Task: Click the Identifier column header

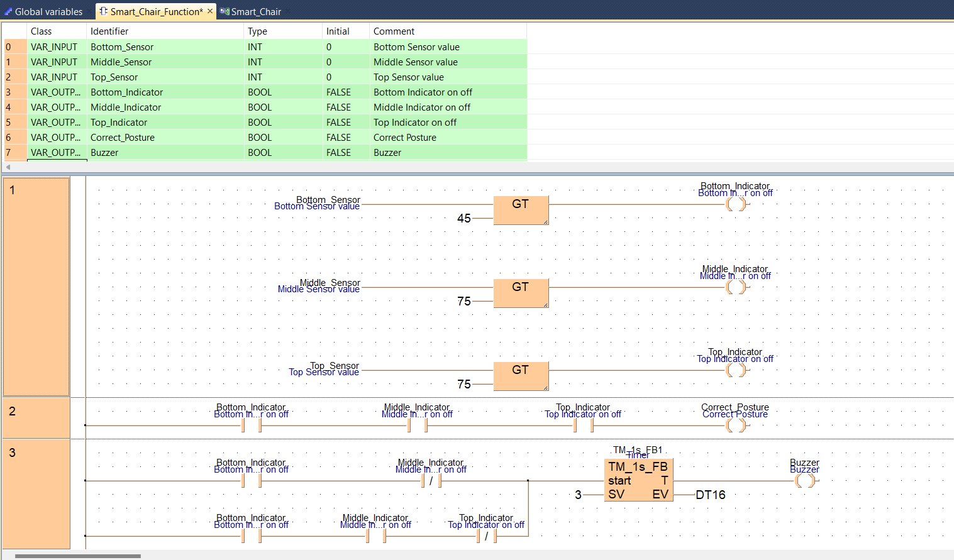Action: pos(165,31)
